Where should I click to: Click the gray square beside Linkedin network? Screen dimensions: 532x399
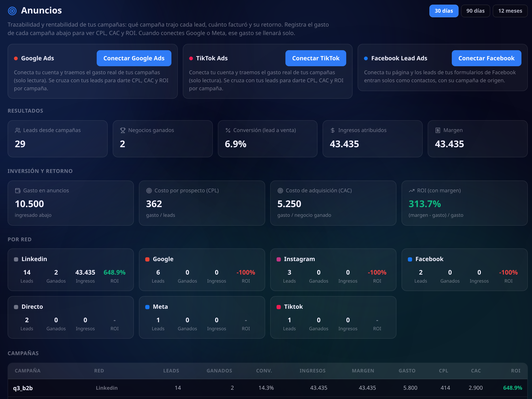[x=16, y=259]
